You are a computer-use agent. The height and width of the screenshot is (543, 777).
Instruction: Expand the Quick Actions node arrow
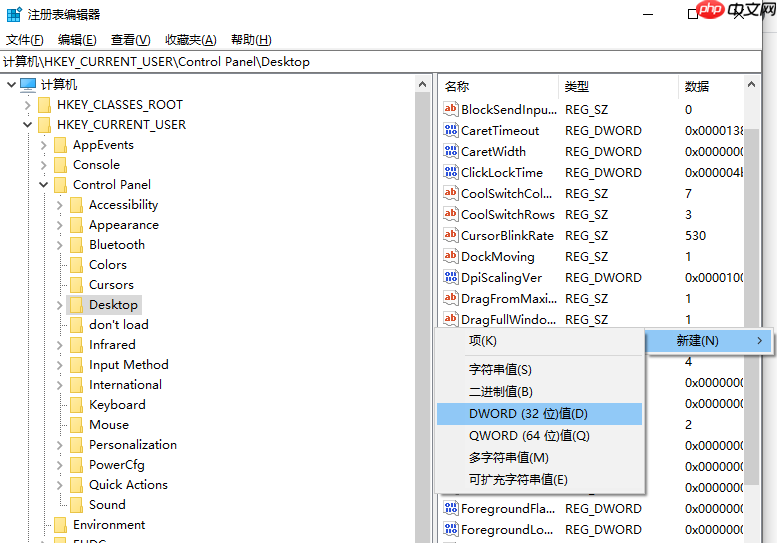coord(59,485)
